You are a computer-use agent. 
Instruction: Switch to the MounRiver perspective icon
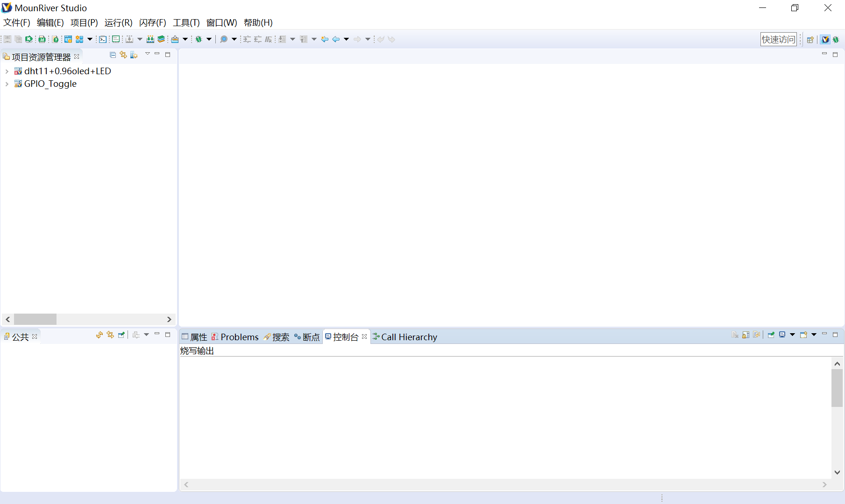(825, 40)
